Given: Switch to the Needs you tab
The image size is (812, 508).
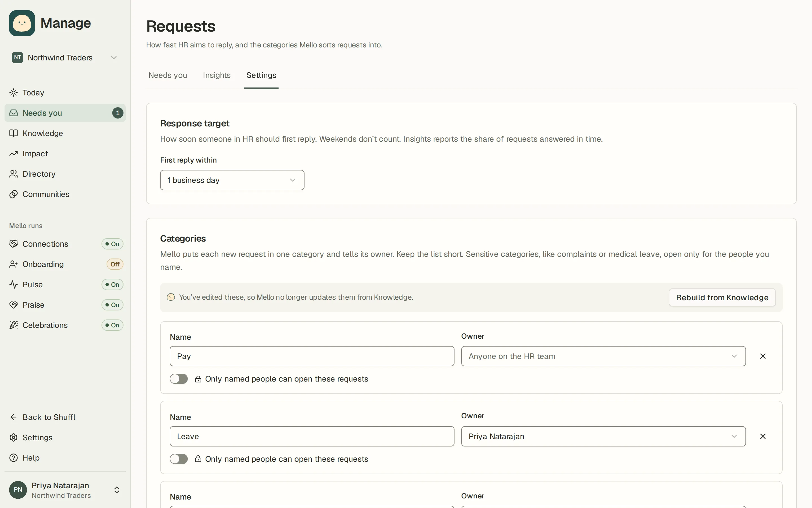Looking at the screenshot, I should 168,75.
